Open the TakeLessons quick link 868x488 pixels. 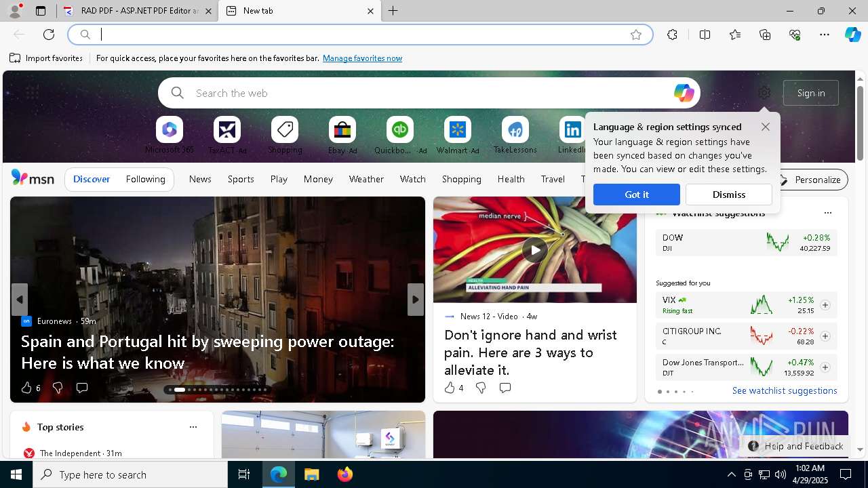515,135
